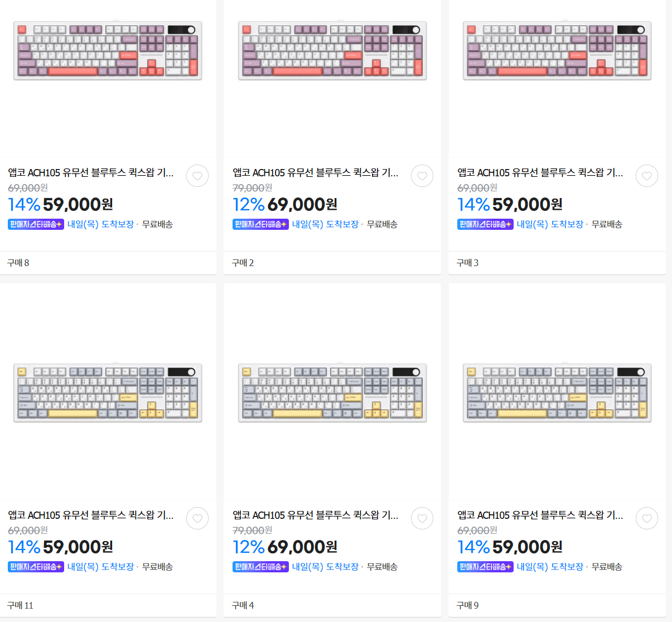Open yellow-gray keyboard image in bottom-middle card
The height and width of the screenshot is (622, 672).
click(332, 393)
